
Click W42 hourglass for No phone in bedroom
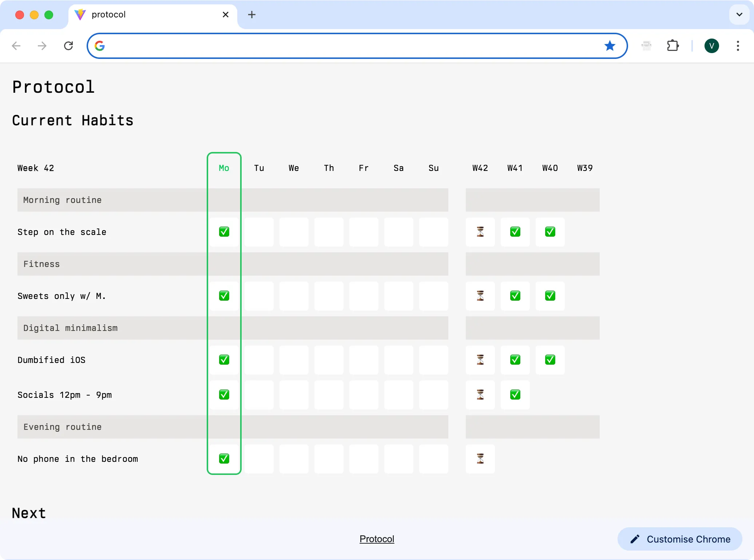coord(480,459)
